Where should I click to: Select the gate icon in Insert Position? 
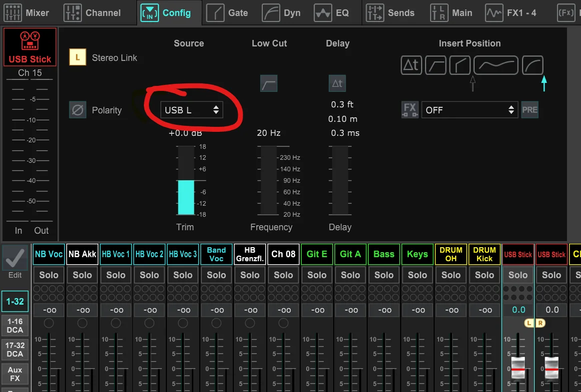[460, 65]
